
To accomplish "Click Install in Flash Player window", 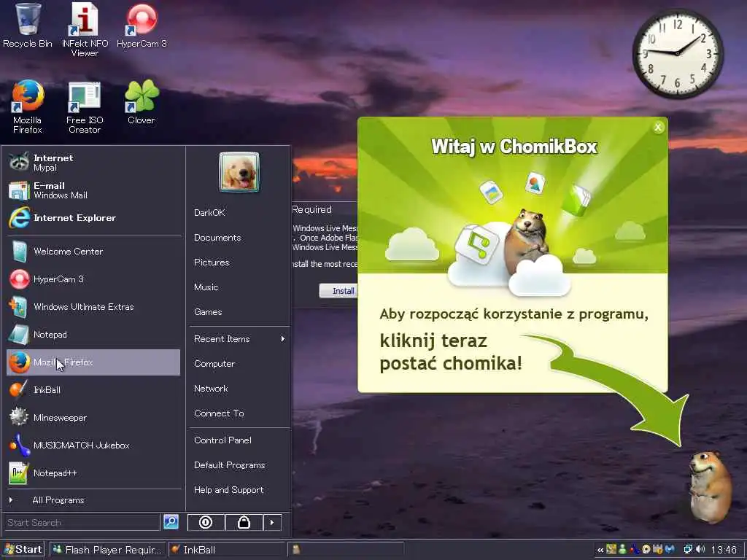I will (x=338, y=291).
